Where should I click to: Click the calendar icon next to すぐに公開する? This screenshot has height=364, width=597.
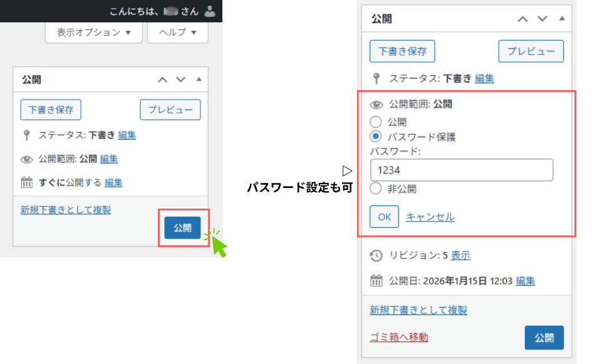tap(27, 182)
